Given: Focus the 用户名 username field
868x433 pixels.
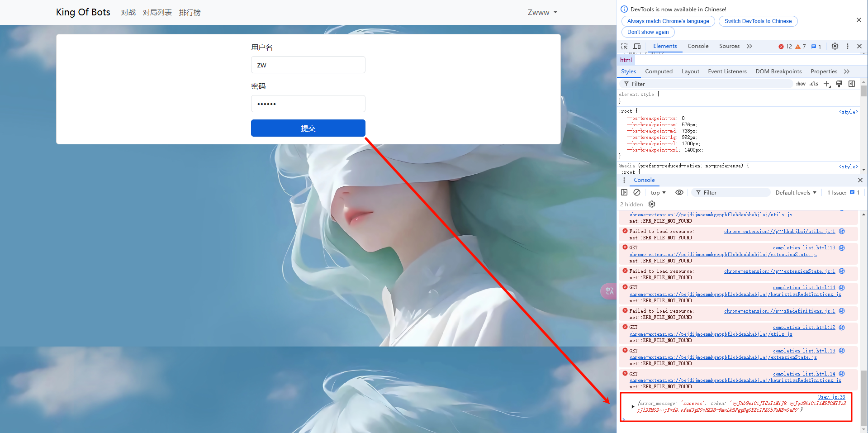Looking at the screenshot, I should coord(308,65).
